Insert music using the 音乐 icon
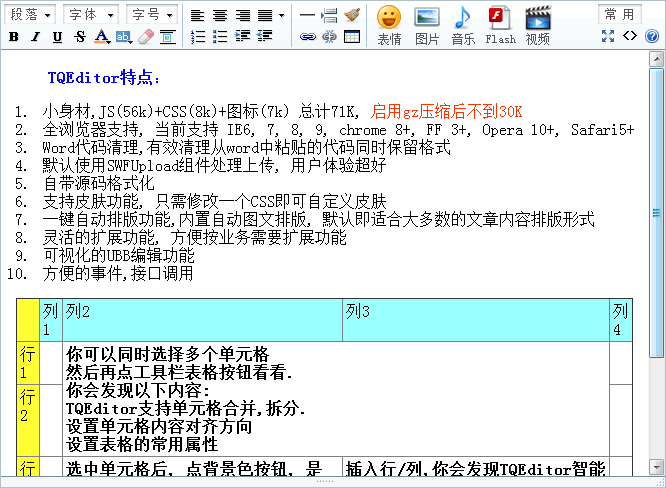Image resolution: width=666 pixels, height=488 pixels. pyautogui.click(x=463, y=24)
